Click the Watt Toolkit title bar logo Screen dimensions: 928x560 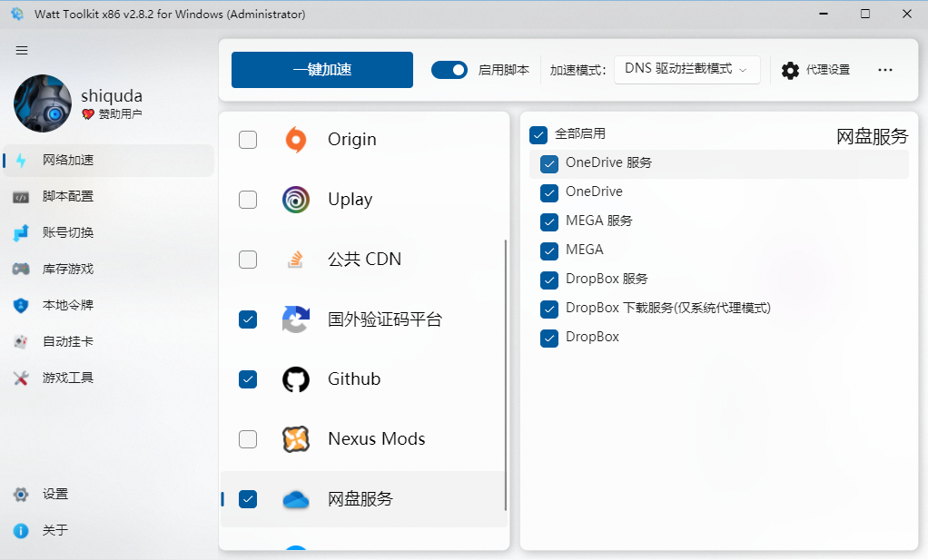[x=17, y=14]
